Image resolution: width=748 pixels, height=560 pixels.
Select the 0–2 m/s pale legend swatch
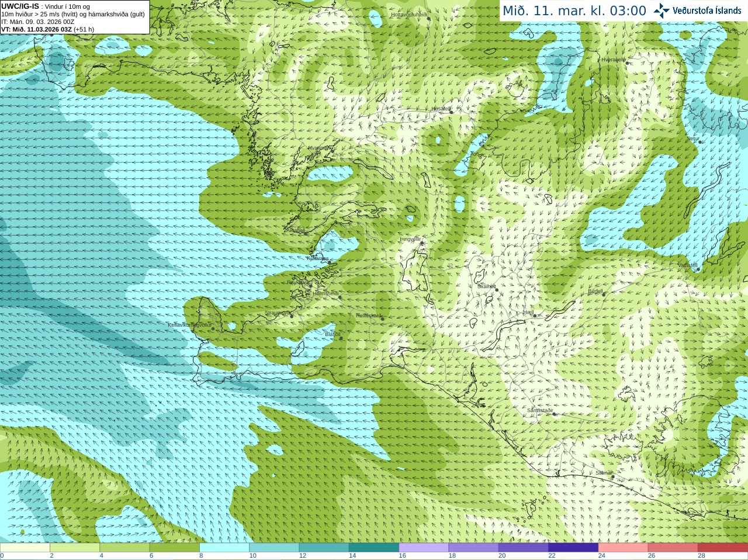click(25, 548)
